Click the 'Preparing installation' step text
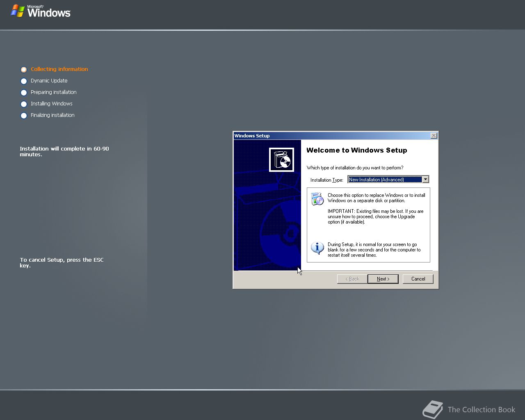 click(53, 92)
